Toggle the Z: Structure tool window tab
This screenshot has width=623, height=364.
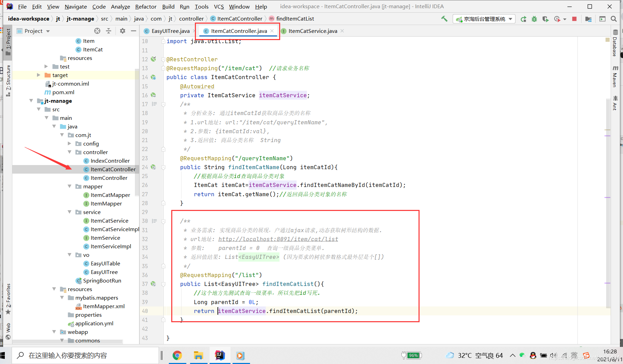[8, 80]
